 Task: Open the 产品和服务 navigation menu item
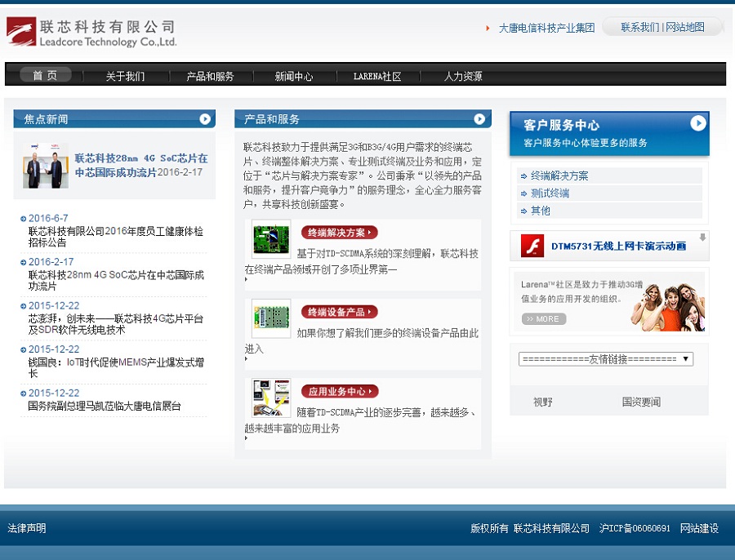210,77
